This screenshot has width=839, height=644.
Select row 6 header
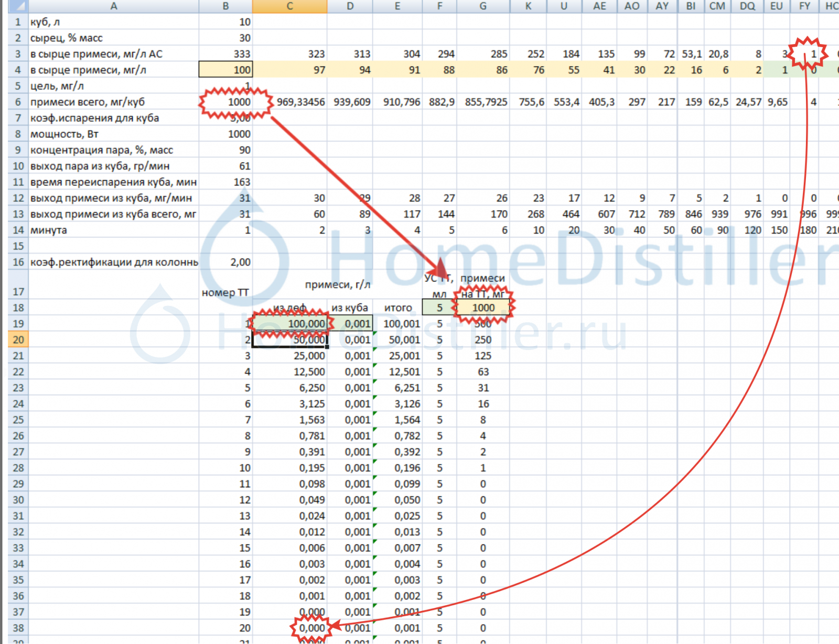click(x=18, y=102)
